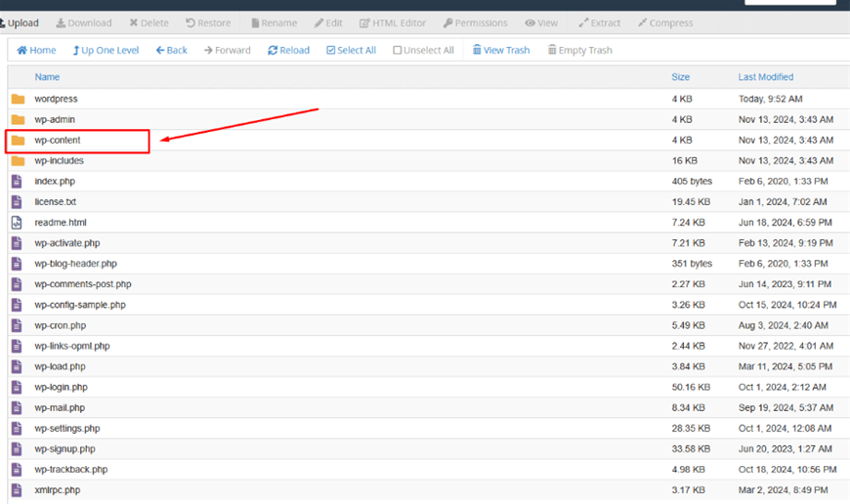
Task: Click the Rename toolbar button
Action: [275, 22]
